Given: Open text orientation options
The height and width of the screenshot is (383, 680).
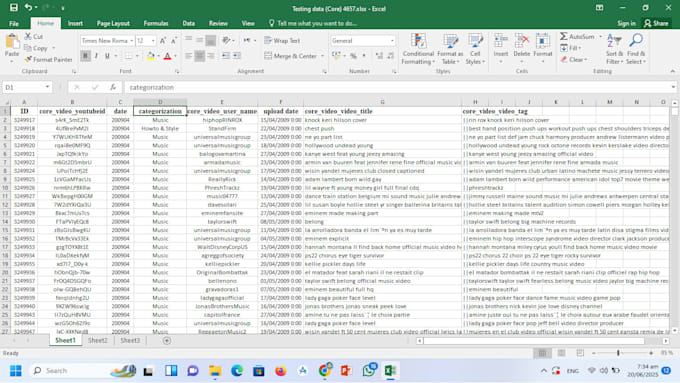Looking at the screenshot, I should pos(228,40).
